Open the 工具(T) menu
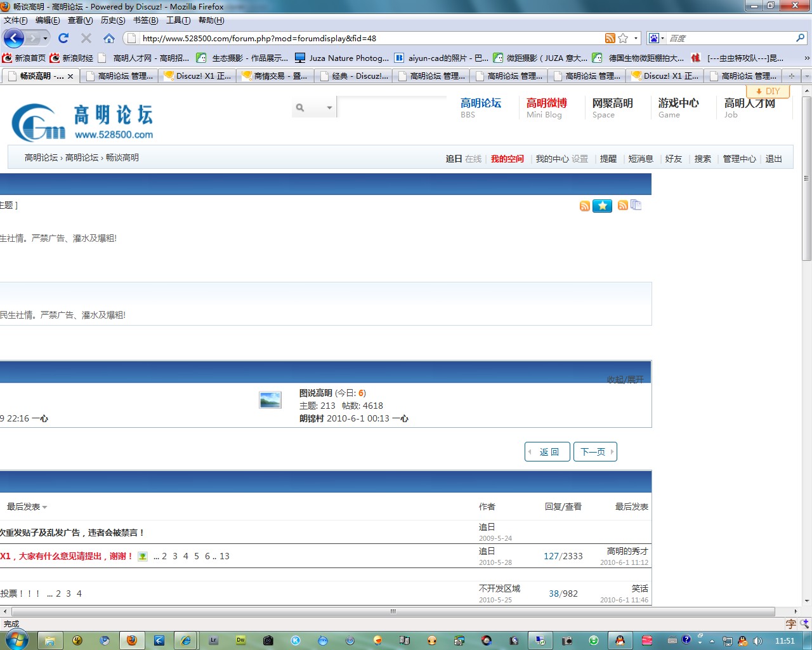Image resolution: width=812 pixels, height=650 pixels. 178,20
